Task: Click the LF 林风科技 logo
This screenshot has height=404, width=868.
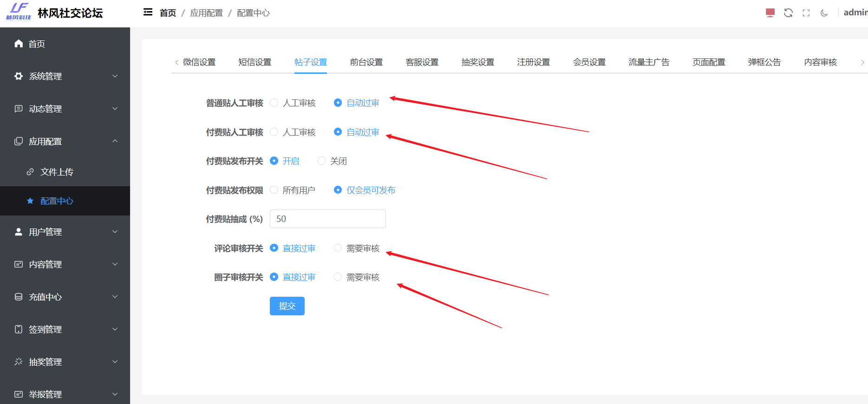Action: click(x=19, y=12)
